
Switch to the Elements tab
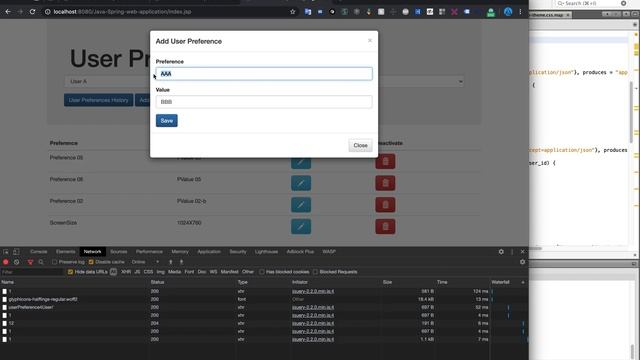[x=66, y=252]
